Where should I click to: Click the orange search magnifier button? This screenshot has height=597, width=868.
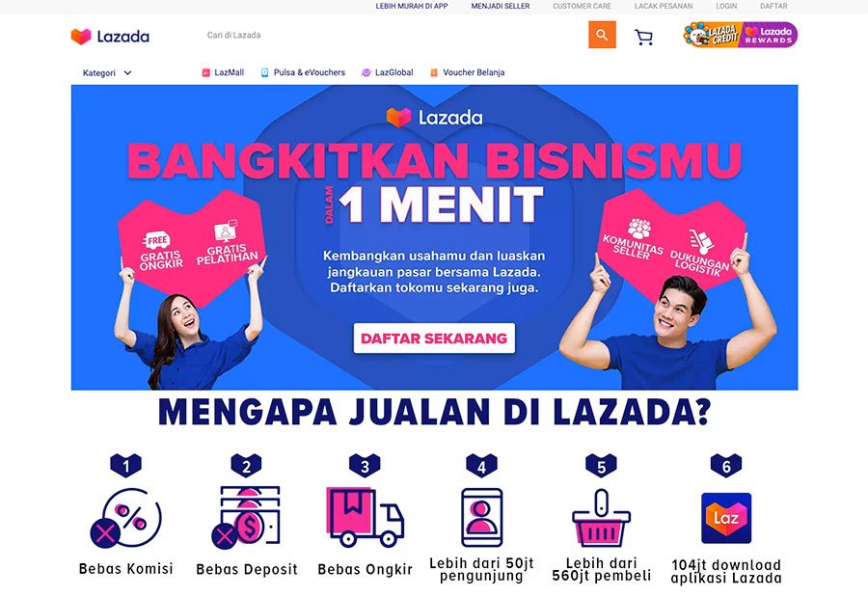602,35
